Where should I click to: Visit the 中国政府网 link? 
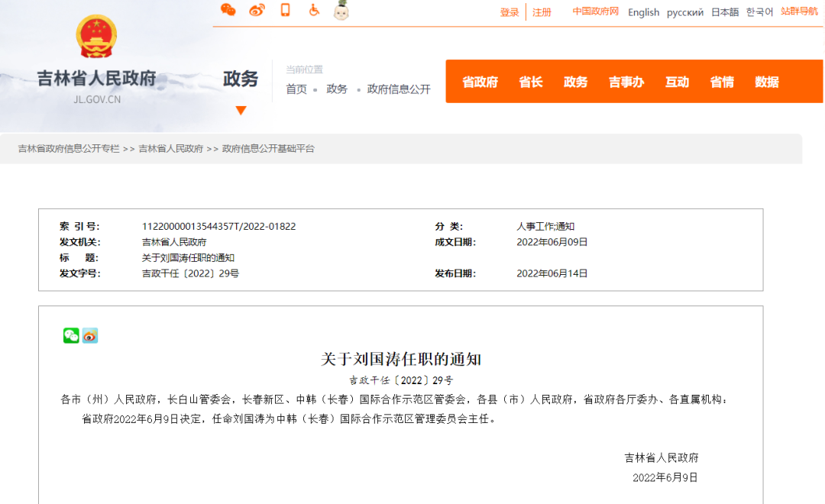point(594,12)
